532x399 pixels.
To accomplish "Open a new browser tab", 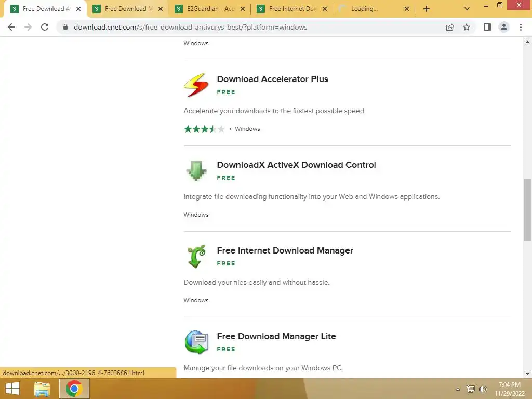I will (x=427, y=9).
